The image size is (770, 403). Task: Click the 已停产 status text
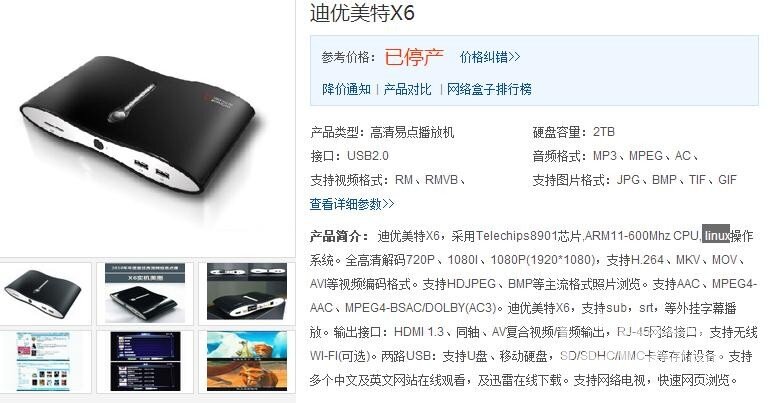coord(413,57)
